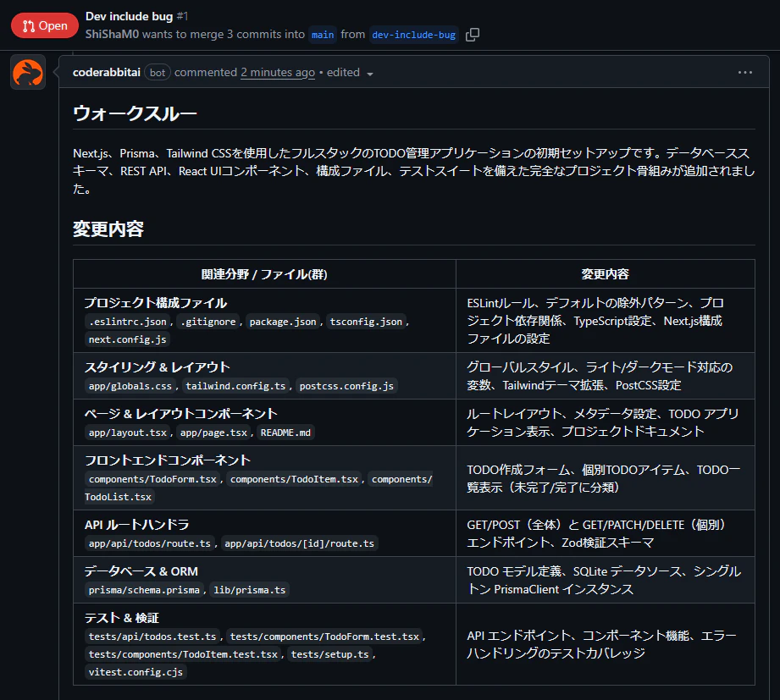Image resolution: width=780 pixels, height=700 pixels.
Task: Click the TODO モデル定義 description cell
Action: [605, 580]
